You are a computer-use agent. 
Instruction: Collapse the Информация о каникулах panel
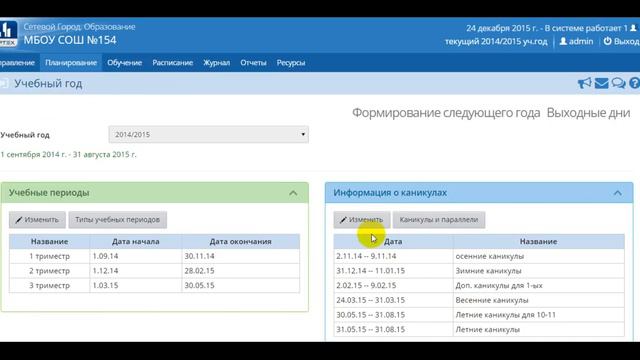coord(618,193)
